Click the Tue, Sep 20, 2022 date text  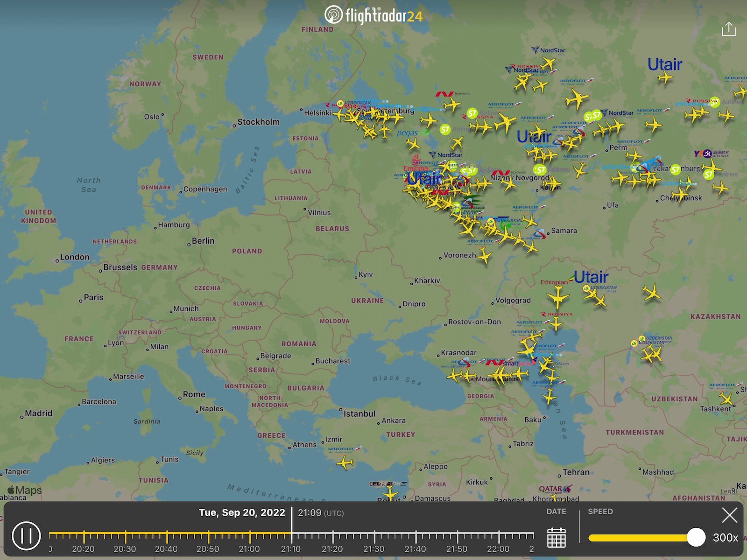pyautogui.click(x=242, y=512)
